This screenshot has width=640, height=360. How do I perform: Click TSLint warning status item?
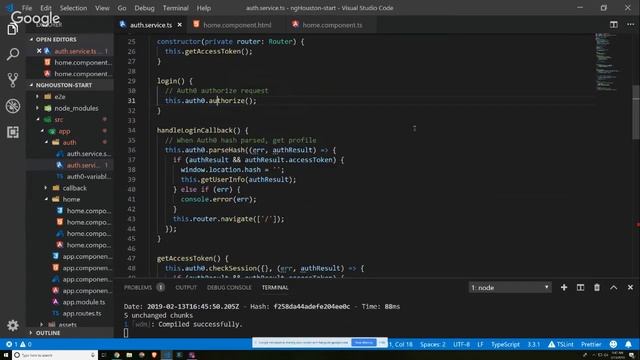[x=560, y=344]
